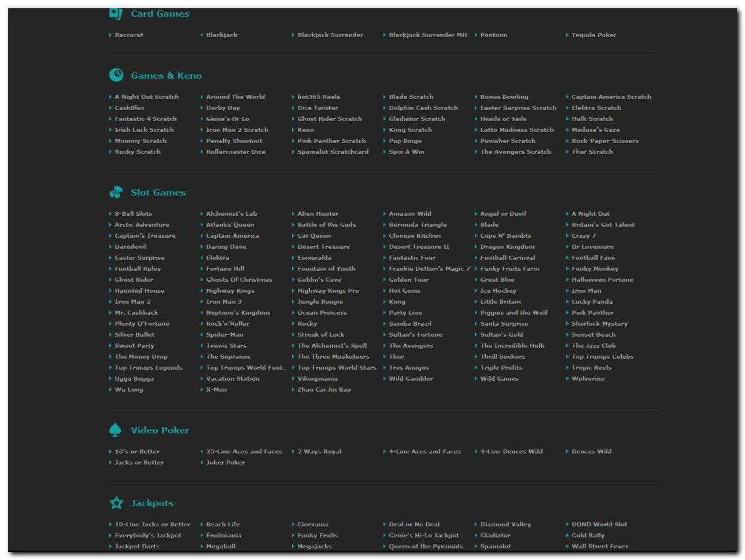Image resolution: width=745 pixels, height=560 pixels.
Task: Choose Captain America Scratch
Action: click(611, 97)
